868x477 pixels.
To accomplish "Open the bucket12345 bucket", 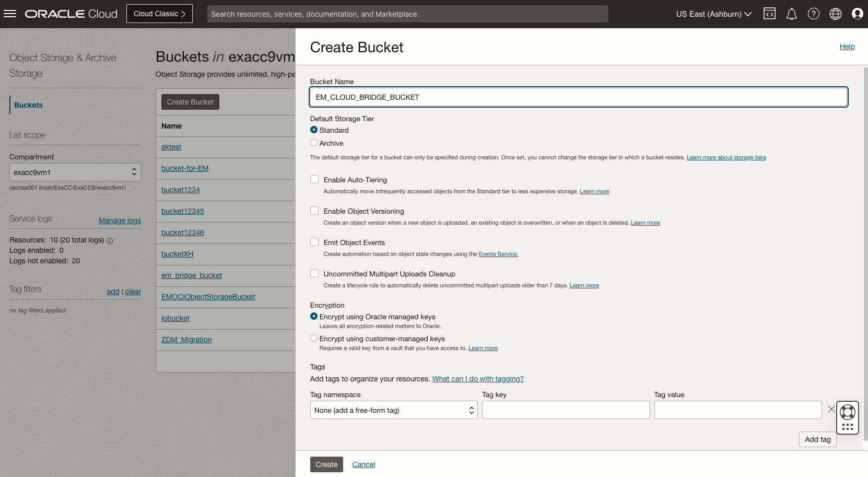I will pyautogui.click(x=182, y=211).
